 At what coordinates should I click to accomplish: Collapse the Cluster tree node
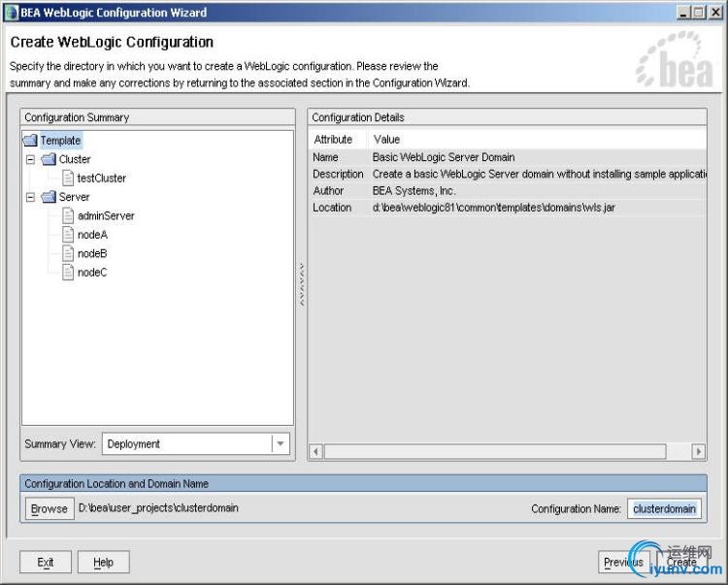[x=30, y=159]
